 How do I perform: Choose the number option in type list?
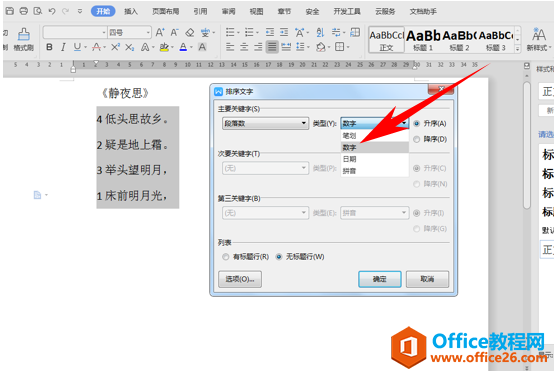[x=375, y=147]
